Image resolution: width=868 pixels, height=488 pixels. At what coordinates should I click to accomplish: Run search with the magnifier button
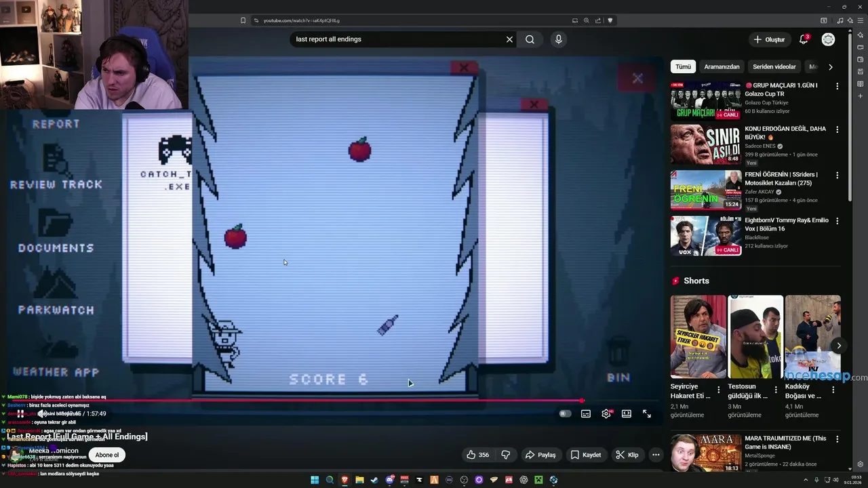point(530,39)
